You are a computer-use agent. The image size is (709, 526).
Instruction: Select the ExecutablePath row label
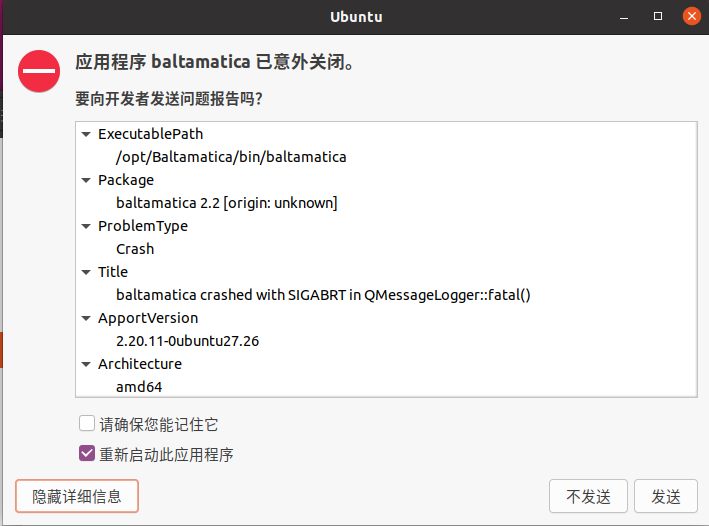pyautogui.click(x=151, y=134)
